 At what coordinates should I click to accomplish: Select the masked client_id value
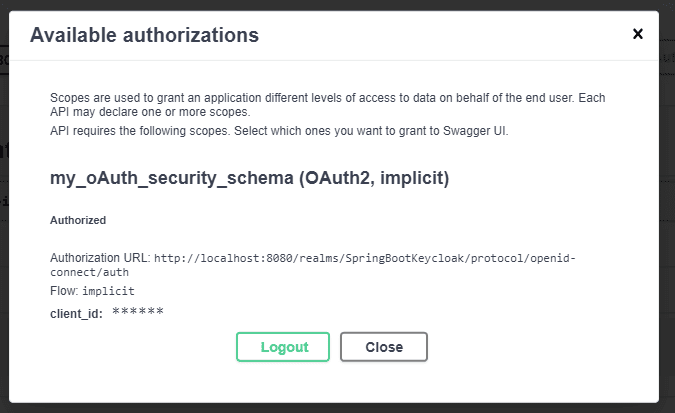click(x=138, y=312)
